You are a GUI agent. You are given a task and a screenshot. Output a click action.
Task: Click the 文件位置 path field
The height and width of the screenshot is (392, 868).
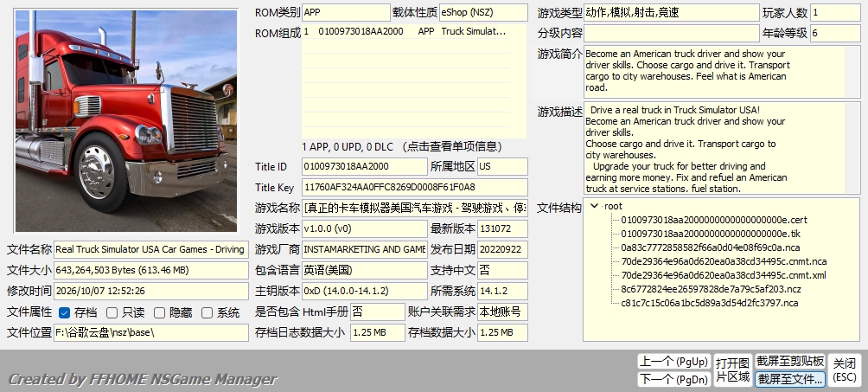click(x=151, y=332)
